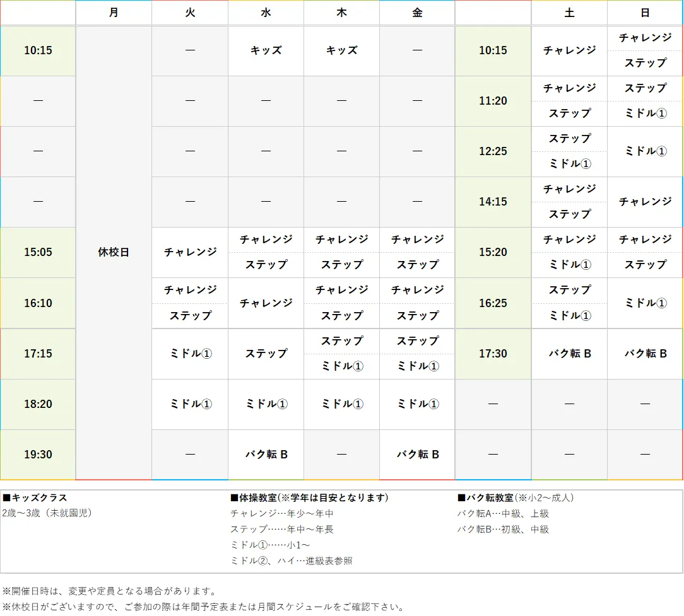This screenshot has width=684, height=616.
Task: Select the 土 column header
Action: 569,13
